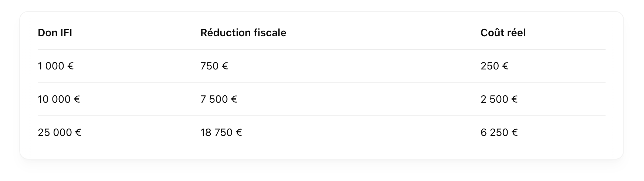The width and height of the screenshot is (644, 181).
Task: Select the 25 000 € donation cell
Action: pyautogui.click(x=60, y=133)
